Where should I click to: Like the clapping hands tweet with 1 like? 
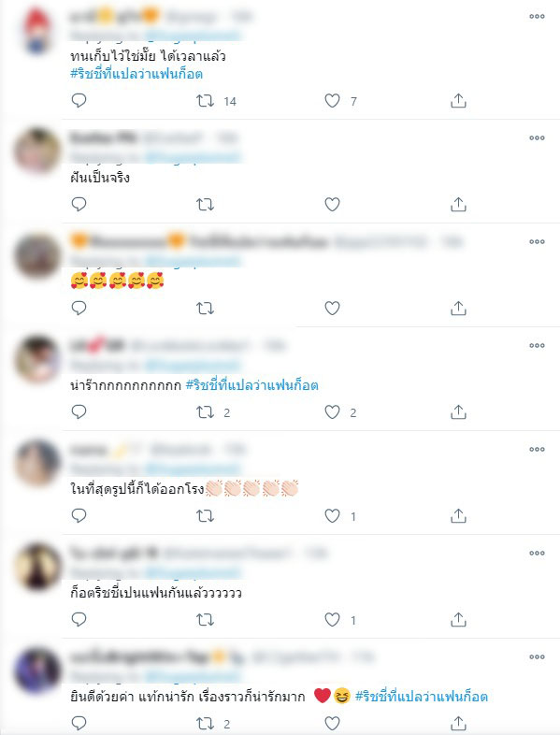(332, 516)
